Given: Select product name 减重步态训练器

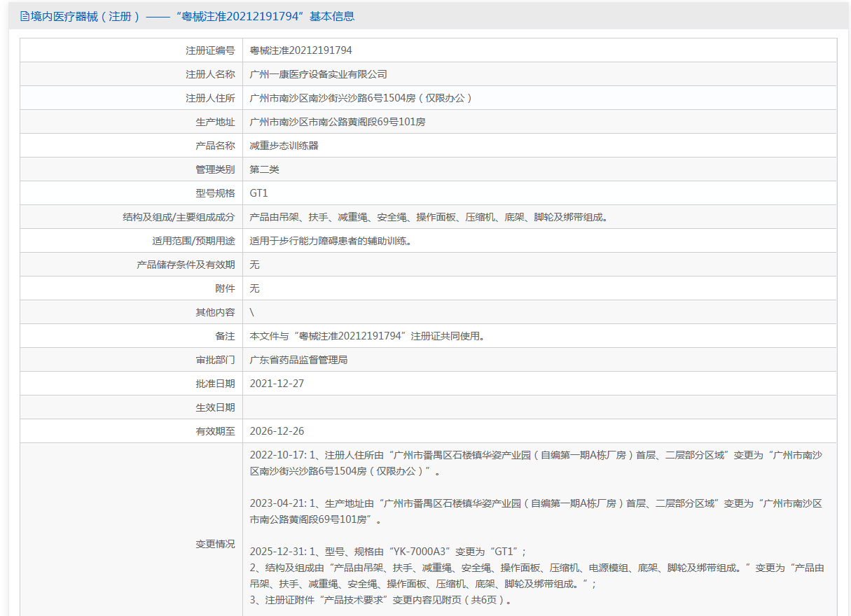Looking at the screenshot, I should coord(284,146).
